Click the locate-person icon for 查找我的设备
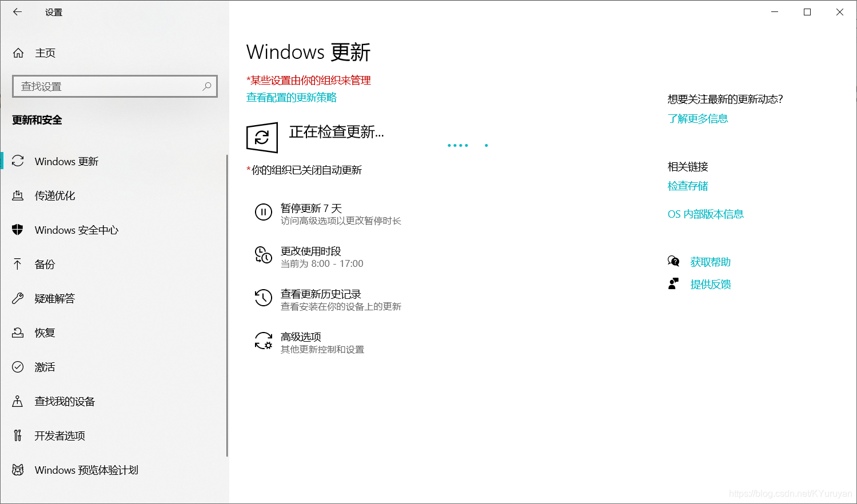 coord(18,401)
